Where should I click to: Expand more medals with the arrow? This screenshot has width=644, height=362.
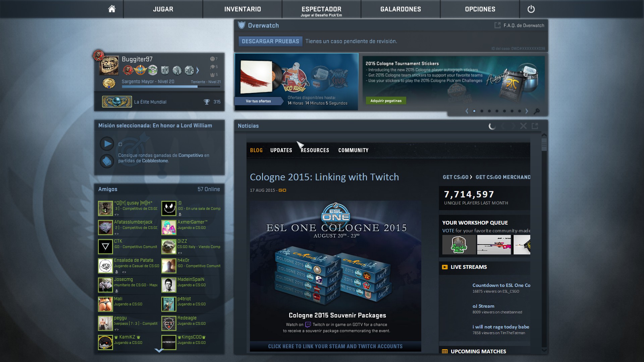click(x=198, y=70)
